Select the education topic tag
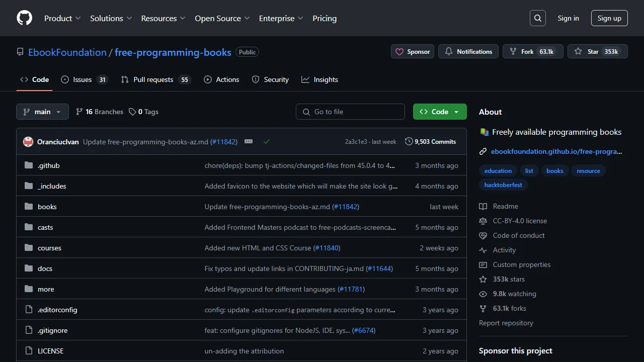 pyautogui.click(x=498, y=171)
